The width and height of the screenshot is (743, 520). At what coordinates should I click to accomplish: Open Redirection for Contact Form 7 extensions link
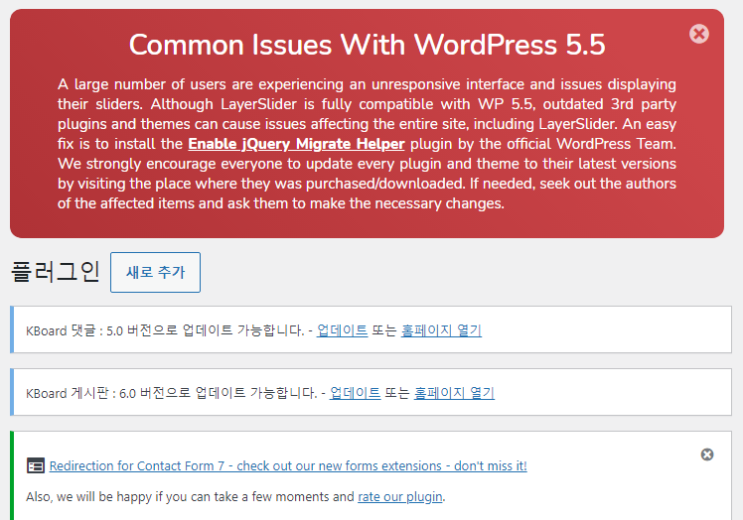pos(288,465)
